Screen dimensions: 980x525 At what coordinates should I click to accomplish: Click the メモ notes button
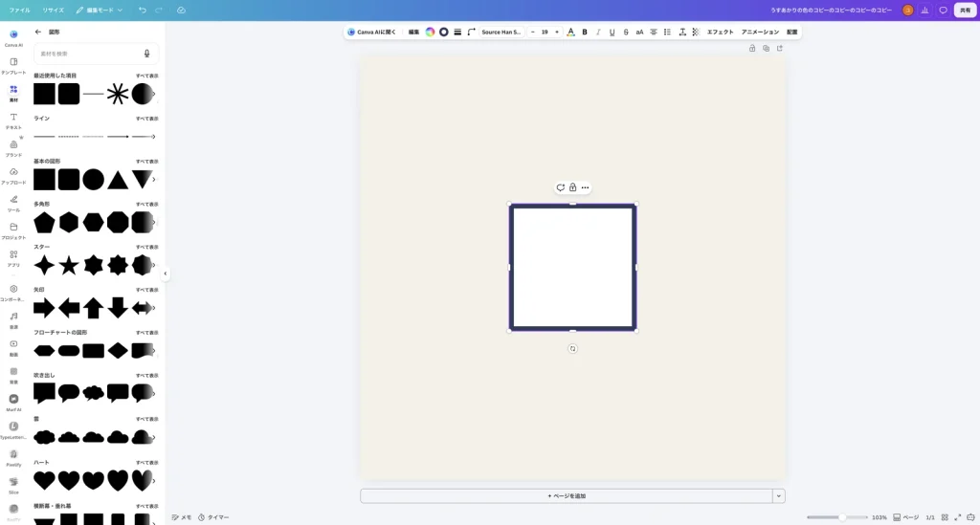click(181, 517)
